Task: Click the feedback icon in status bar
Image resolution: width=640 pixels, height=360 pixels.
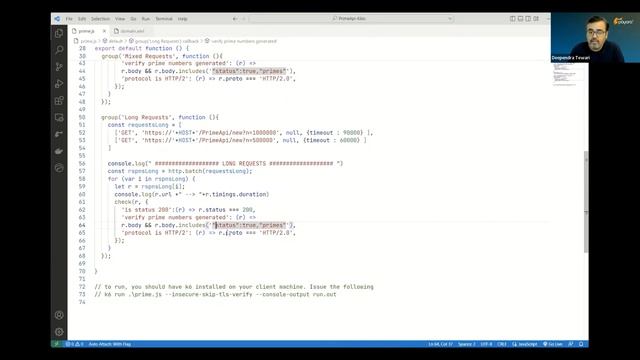Action: point(571,344)
